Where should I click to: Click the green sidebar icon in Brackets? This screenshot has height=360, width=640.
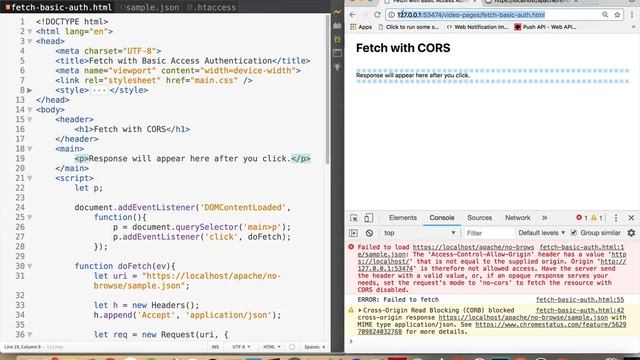pyautogui.click(x=338, y=39)
